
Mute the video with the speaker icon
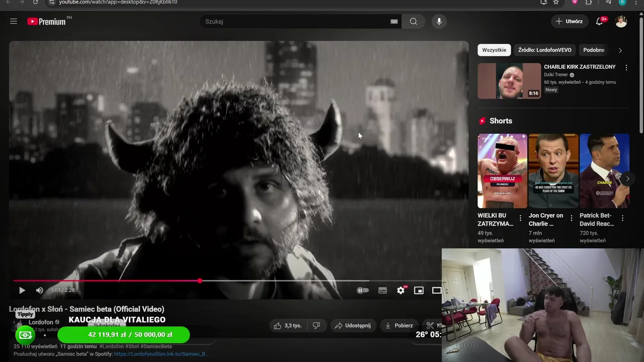click(40, 290)
